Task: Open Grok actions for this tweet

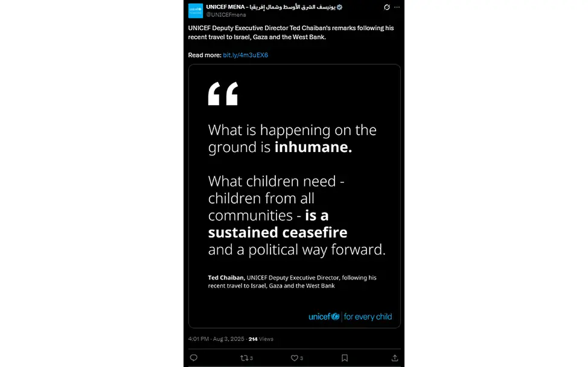Action: (x=386, y=7)
